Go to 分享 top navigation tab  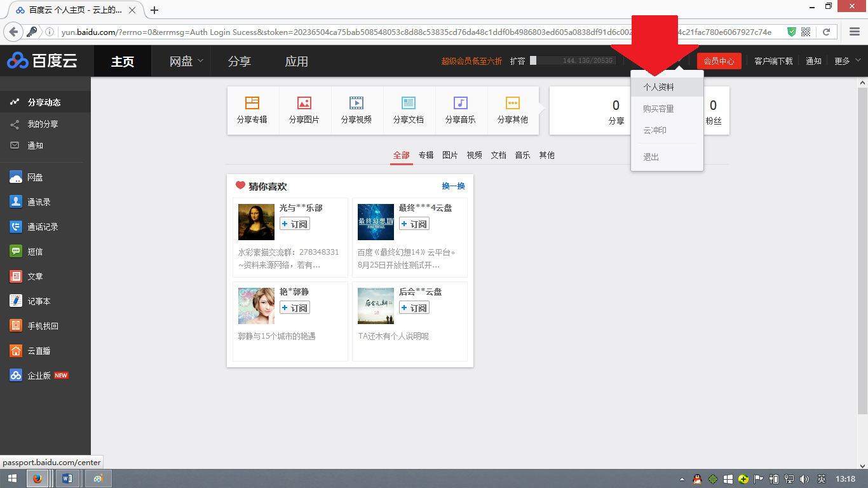[x=240, y=61]
